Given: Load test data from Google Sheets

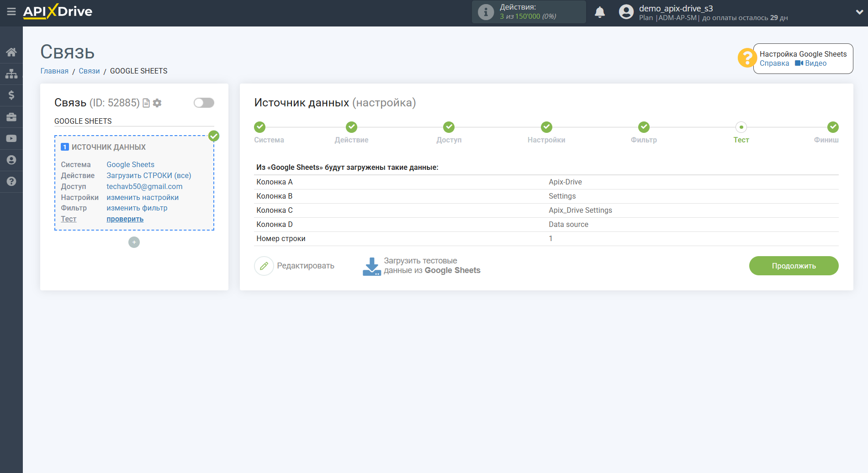Looking at the screenshot, I should [x=422, y=266].
